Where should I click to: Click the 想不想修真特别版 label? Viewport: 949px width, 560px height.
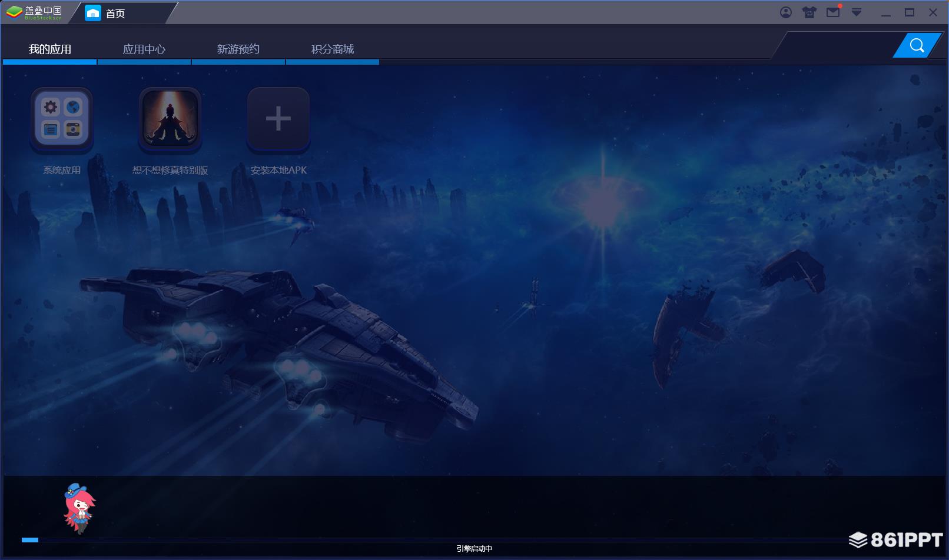click(x=170, y=170)
